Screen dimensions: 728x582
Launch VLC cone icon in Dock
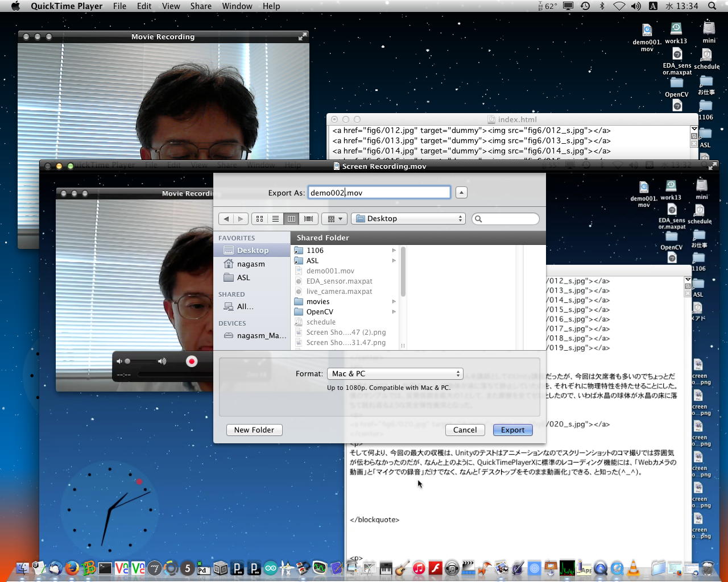point(633,568)
